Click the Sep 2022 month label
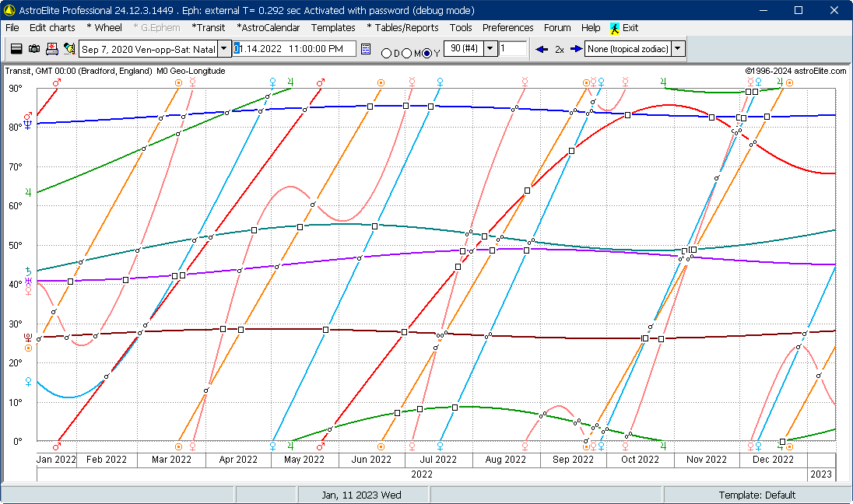 pos(573,460)
